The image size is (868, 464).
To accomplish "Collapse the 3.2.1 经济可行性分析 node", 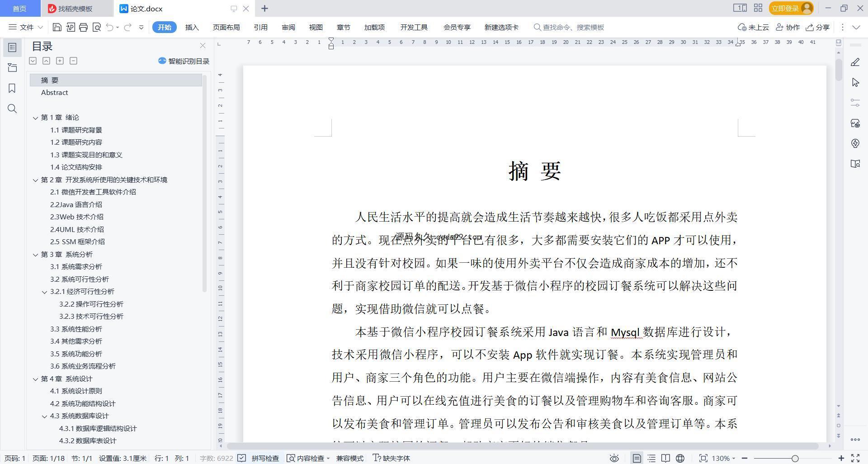I will 44,292.
